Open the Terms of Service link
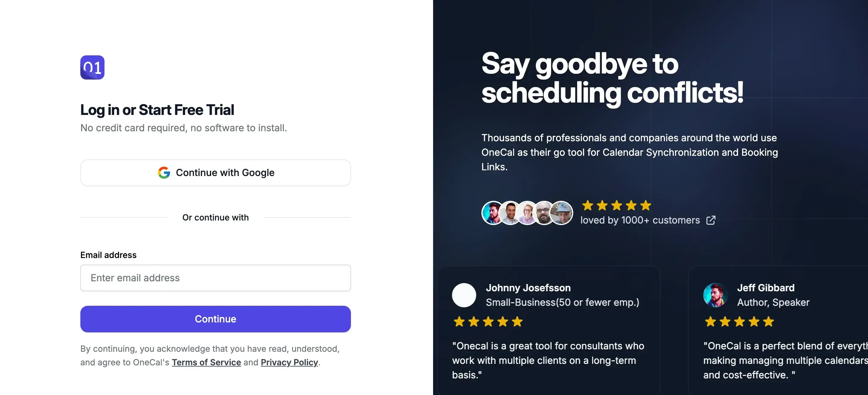 pos(206,362)
